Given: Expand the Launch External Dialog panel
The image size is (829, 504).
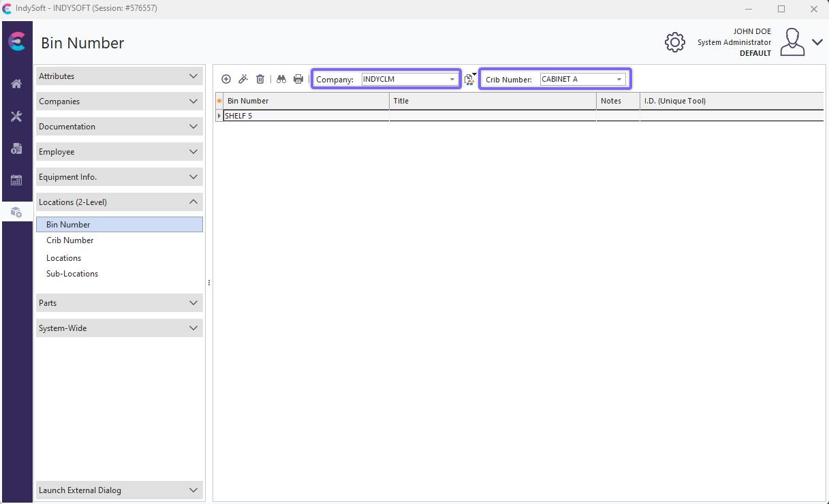Looking at the screenshot, I should [193, 490].
